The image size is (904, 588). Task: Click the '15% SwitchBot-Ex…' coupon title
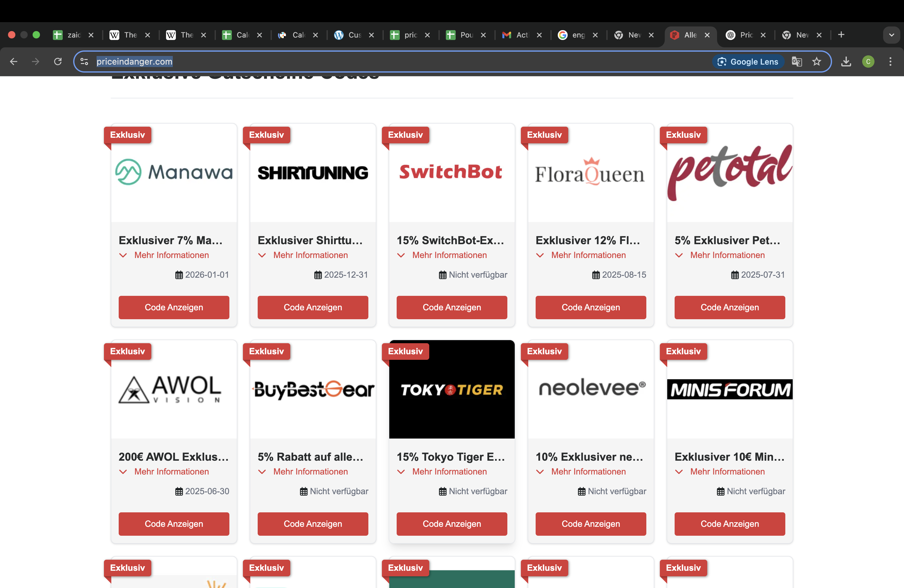point(450,240)
